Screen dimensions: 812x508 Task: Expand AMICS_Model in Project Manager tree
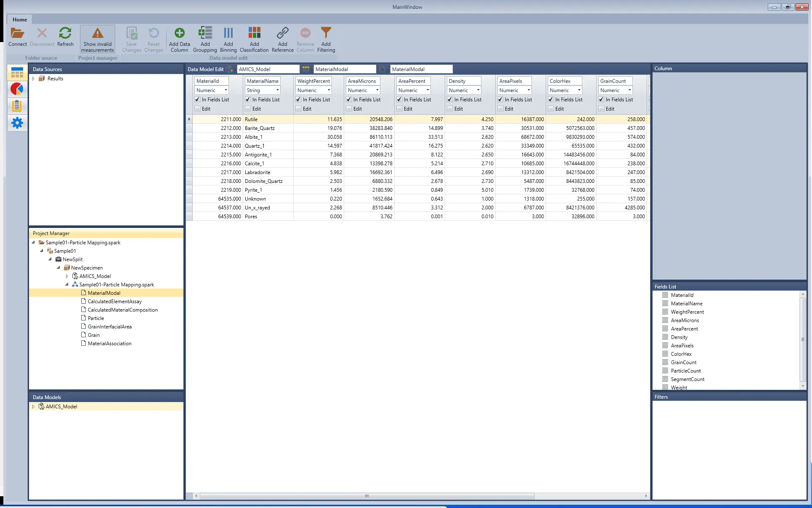[x=67, y=276]
